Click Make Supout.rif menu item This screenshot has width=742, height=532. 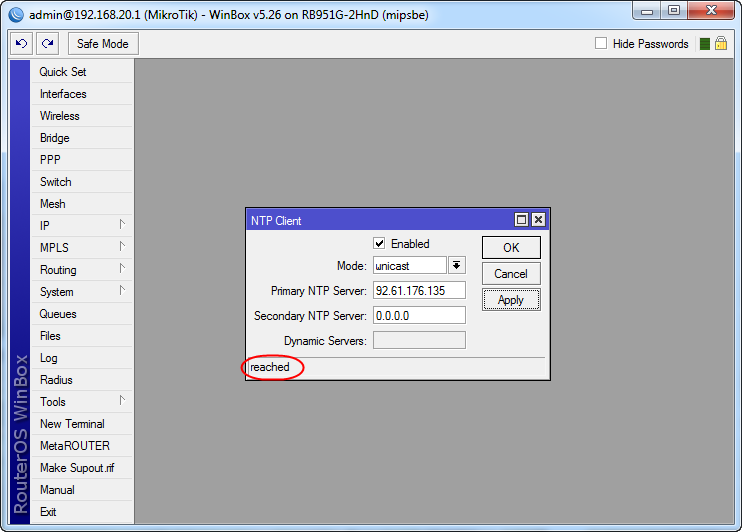[x=81, y=468]
